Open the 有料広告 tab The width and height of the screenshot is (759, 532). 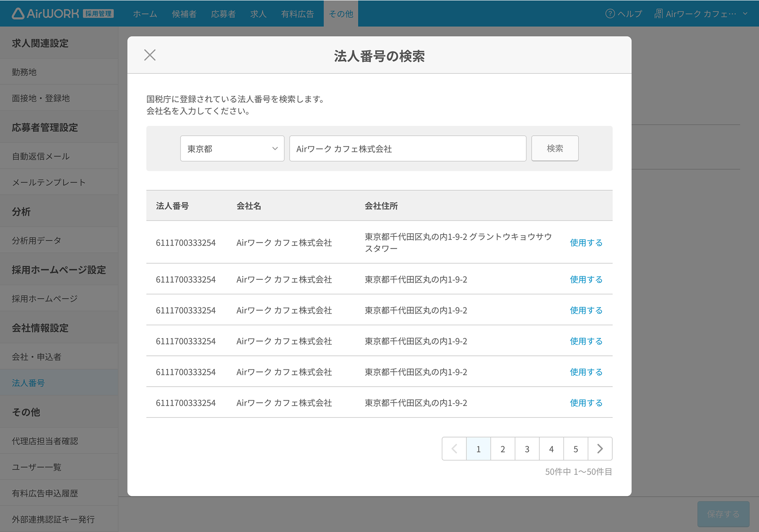(297, 14)
